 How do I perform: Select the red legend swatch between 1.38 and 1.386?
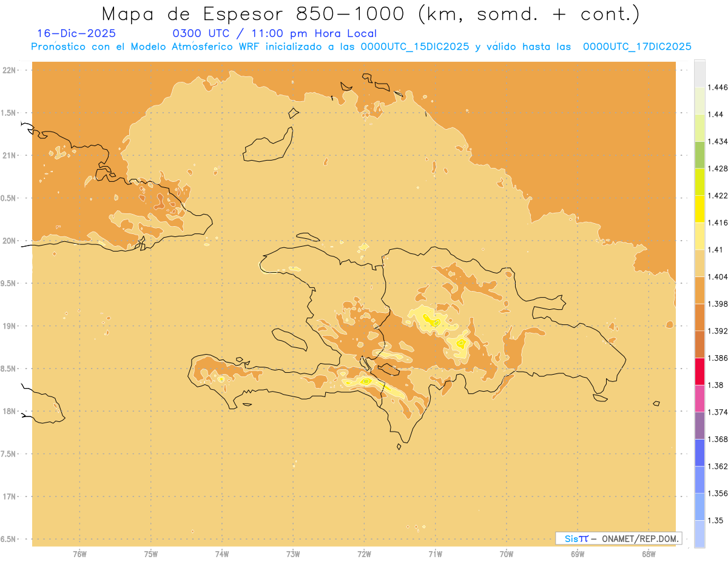(x=699, y=371)
